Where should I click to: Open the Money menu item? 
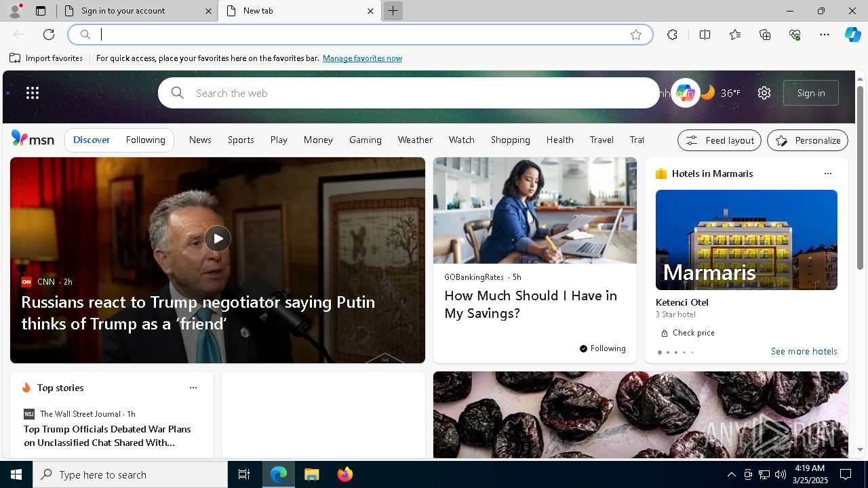coord(318,140)
